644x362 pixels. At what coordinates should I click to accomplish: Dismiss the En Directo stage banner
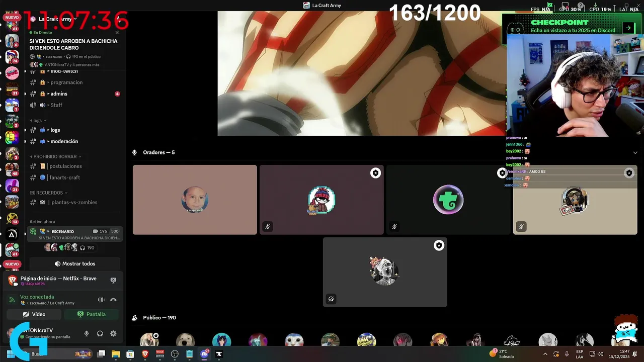coord(117,33)
